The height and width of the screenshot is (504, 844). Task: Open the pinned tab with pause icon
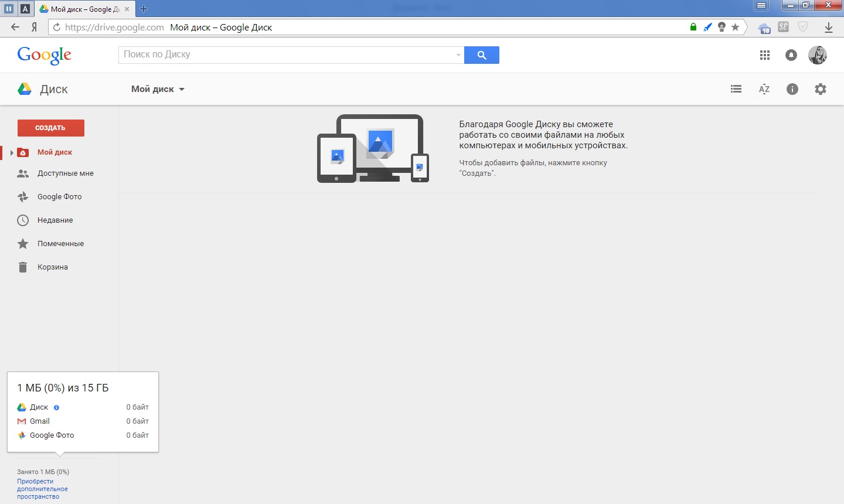click(x=9, y=9)
